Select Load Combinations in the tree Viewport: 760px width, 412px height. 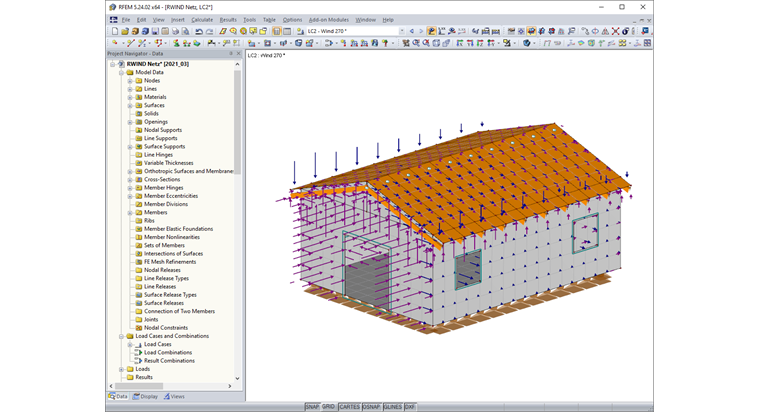pos(168,352)
